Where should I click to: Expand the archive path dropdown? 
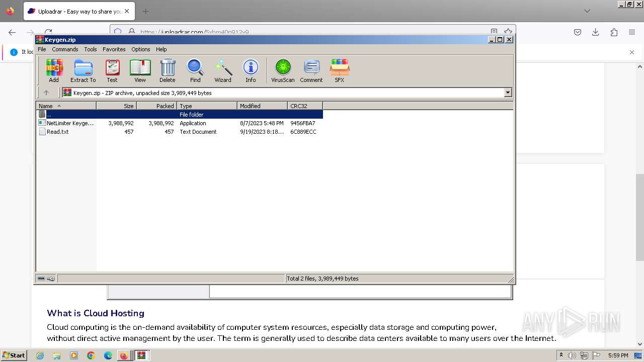(508, 93)
